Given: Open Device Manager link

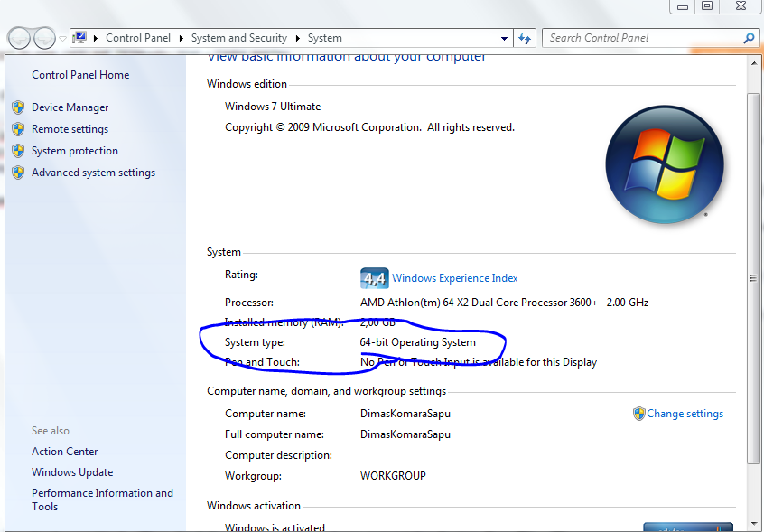Looking at the screenshot, I should click(70, 107).
